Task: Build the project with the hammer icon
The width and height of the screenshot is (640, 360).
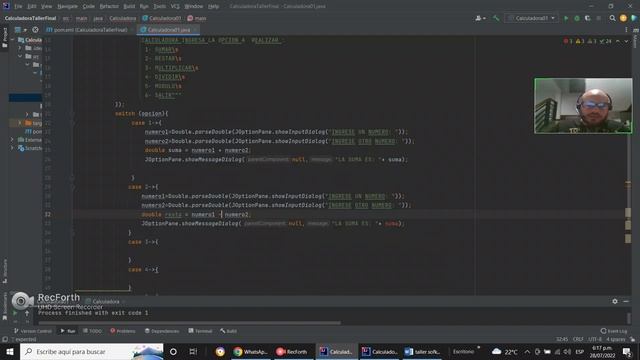Action: click(x=496, y=18)
